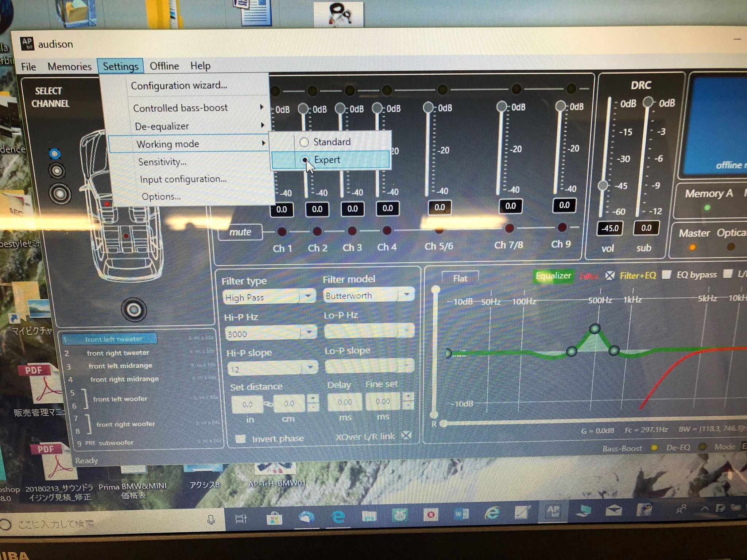
Task: Click the Set distance cm field
Action: [x=289, y=403]
